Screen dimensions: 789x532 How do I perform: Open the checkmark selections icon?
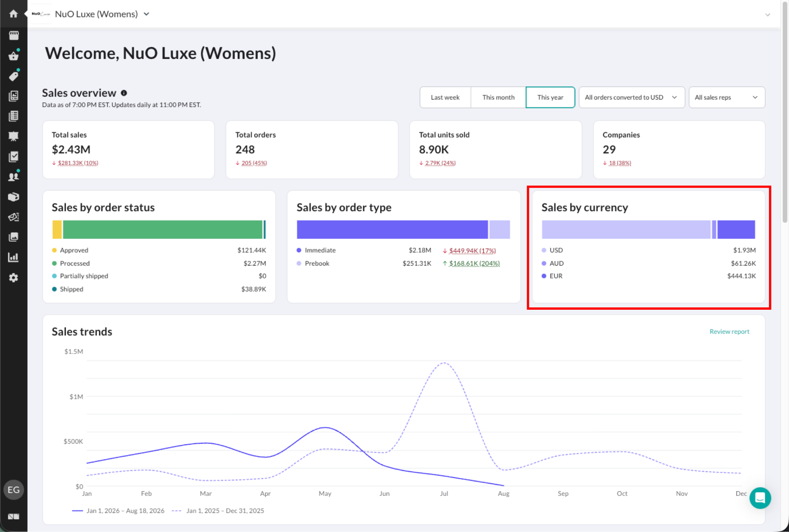click(13, 156)
